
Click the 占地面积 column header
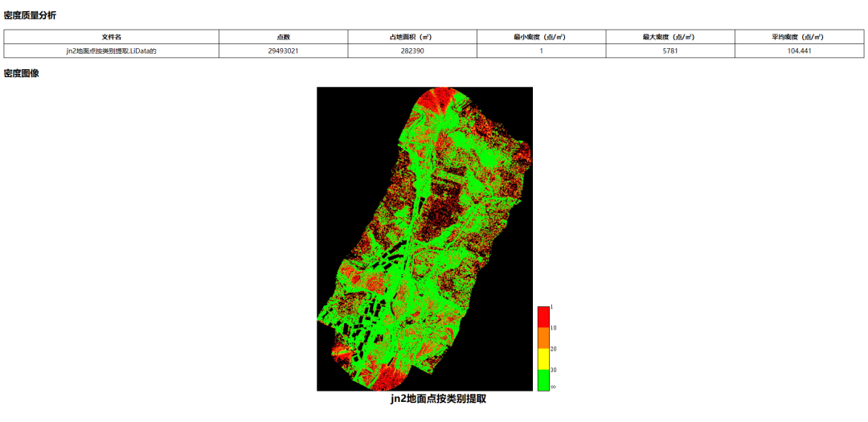(x=412, y=37)
